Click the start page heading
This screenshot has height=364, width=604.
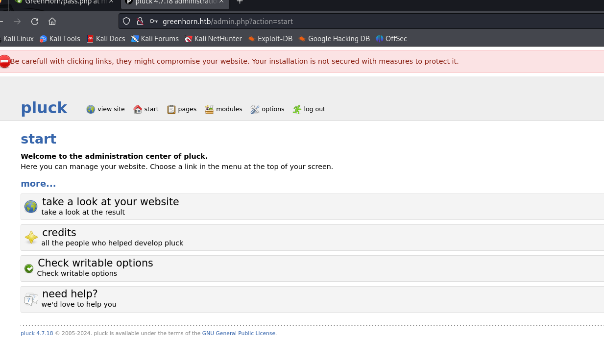(38, 139)
